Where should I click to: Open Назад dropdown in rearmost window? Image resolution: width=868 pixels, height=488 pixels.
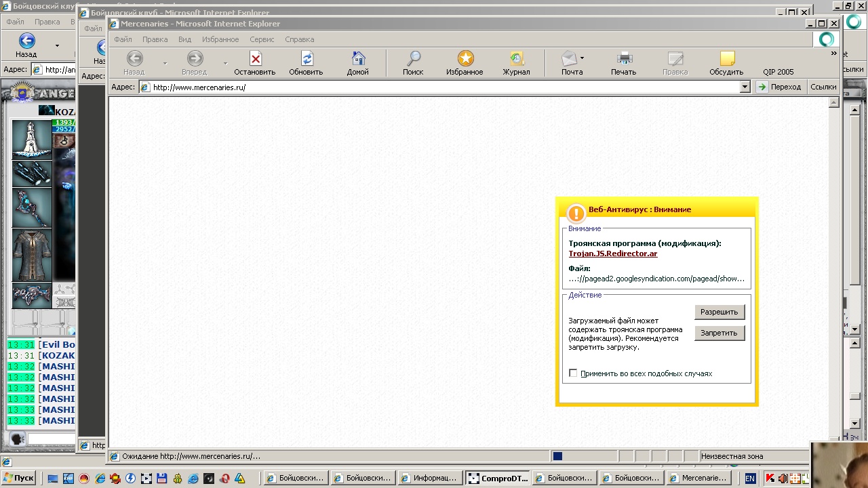click(57, 45)
